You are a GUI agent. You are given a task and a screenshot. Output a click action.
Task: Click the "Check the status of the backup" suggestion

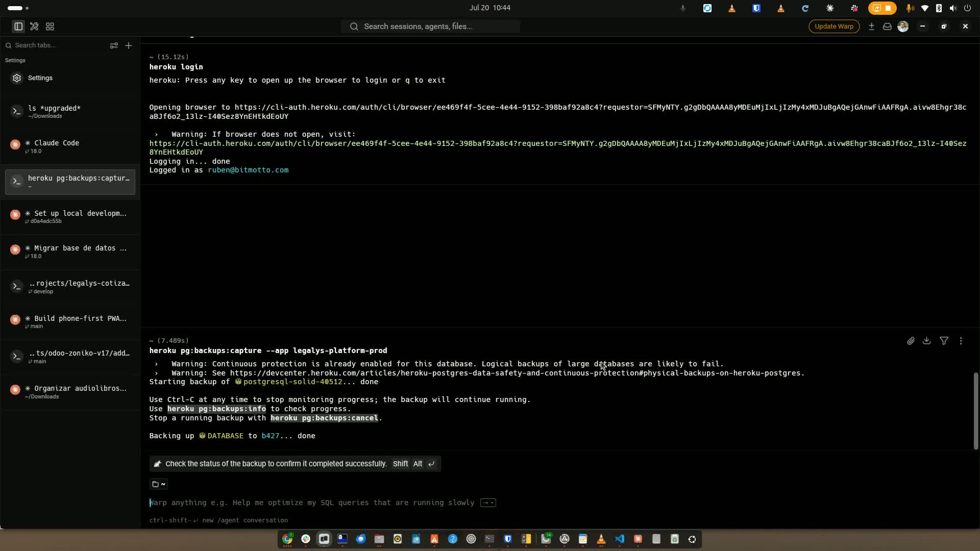click(295, 464)
